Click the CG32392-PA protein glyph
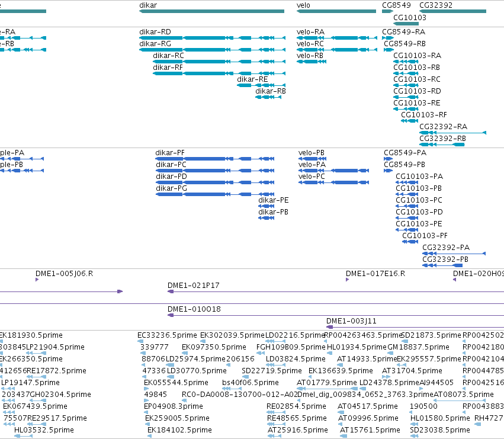The width and height of the screenshot is (504, 439). pos(454,254)
